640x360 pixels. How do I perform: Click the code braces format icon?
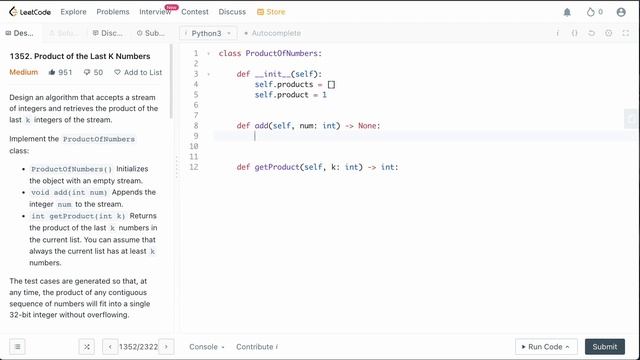tap(574, 33)
